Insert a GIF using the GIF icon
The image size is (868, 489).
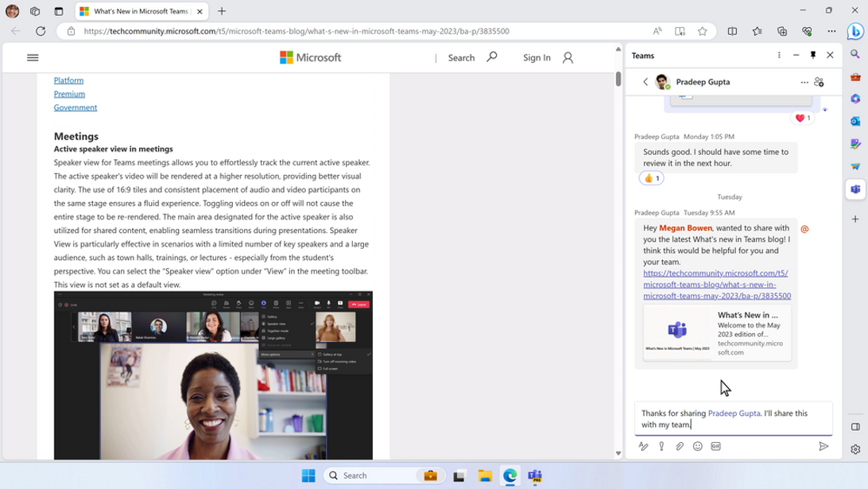coord(715,446)
